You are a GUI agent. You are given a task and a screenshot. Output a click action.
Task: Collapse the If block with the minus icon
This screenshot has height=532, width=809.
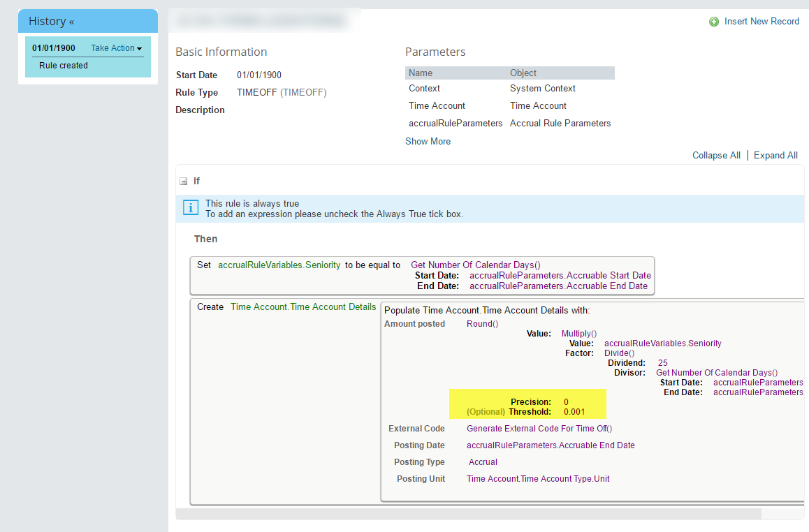pos(183,182)
